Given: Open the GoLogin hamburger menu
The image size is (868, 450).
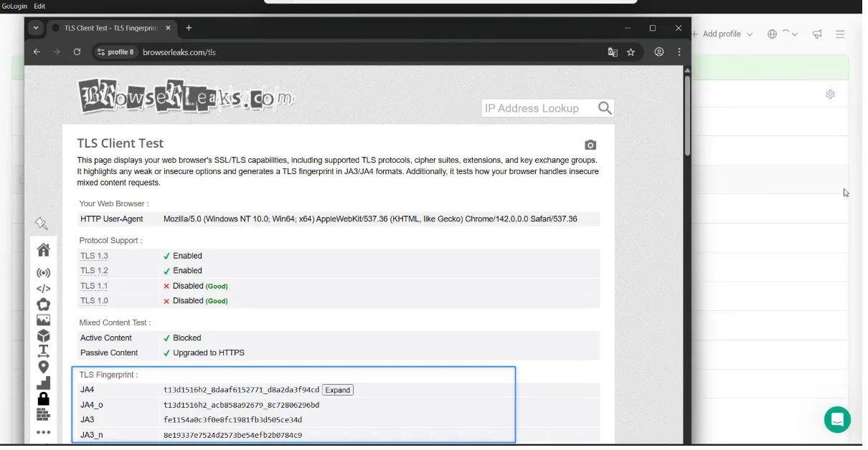Looking at the screenshot, I should click(840, 34).
